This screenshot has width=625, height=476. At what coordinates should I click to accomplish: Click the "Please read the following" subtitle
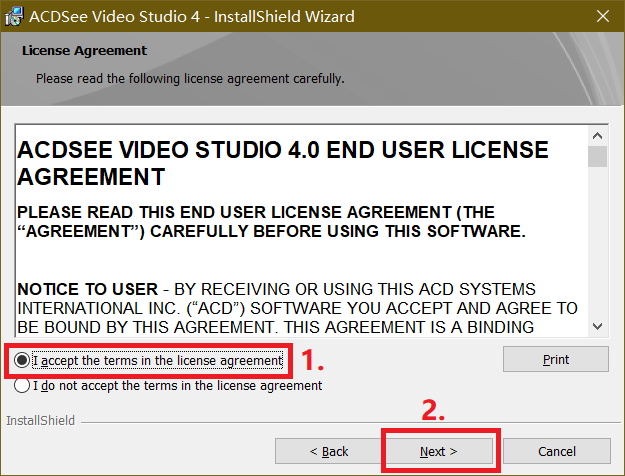(x=190, y=77)
